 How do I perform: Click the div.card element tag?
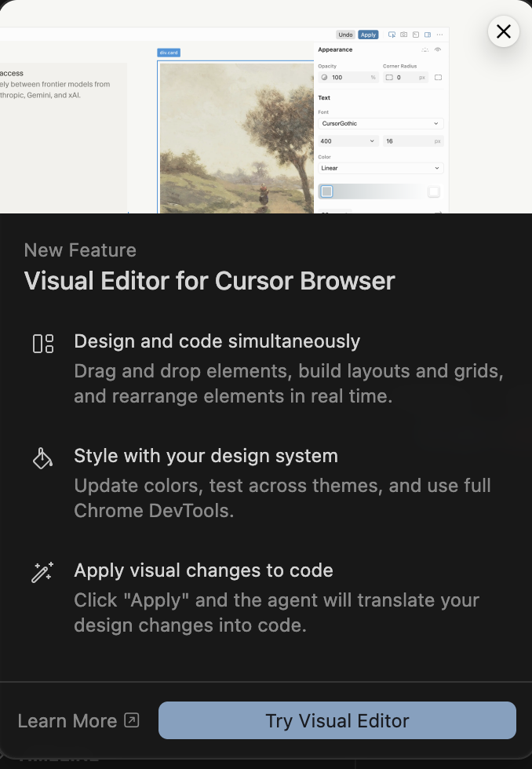point(169,53)
